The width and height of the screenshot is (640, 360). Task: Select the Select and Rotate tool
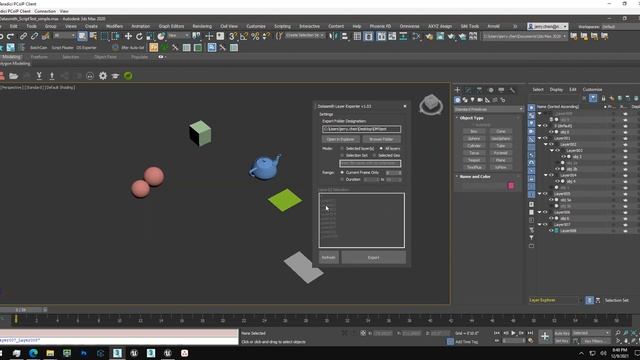(x=139, y=36)
